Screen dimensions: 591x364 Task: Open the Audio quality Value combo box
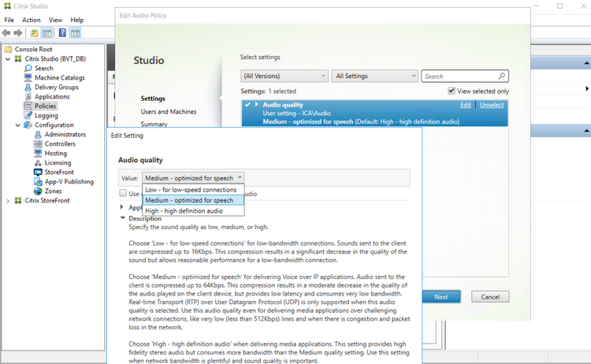click(x=193, y=178)
